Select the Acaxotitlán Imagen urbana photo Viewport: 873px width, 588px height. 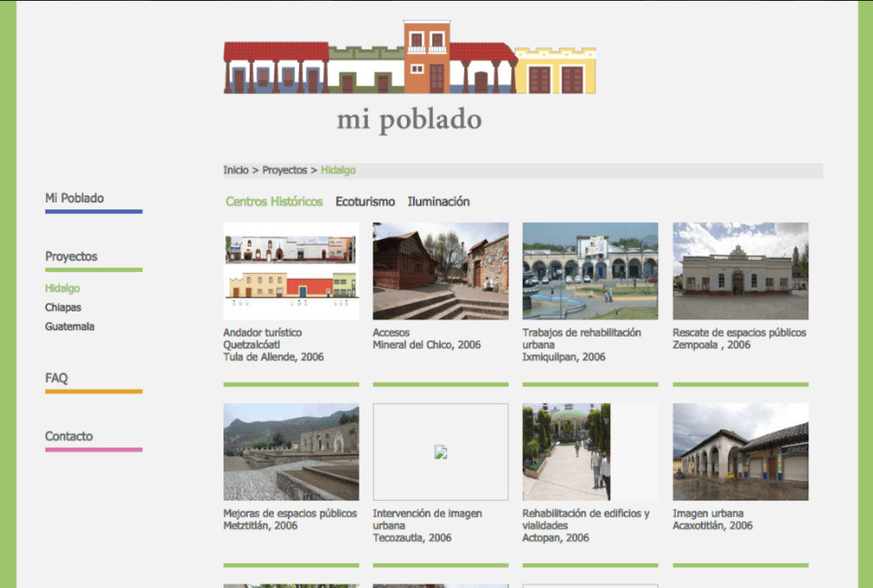[740, 452]
